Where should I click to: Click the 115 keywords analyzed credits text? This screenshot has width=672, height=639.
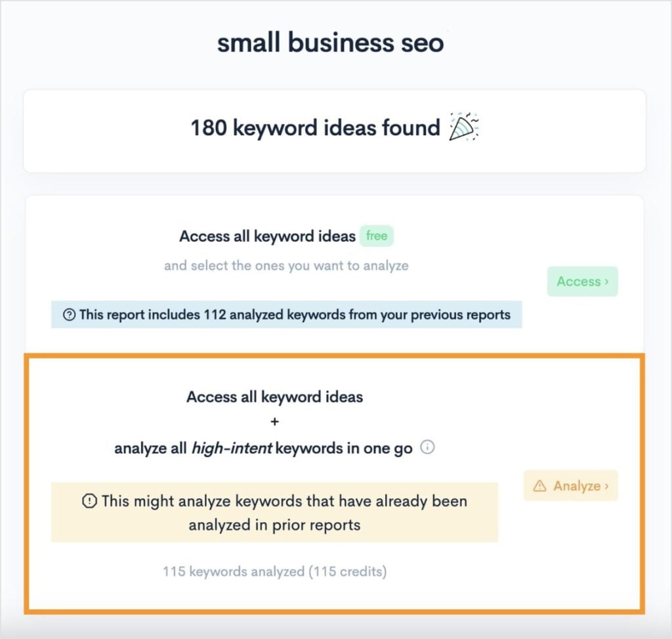click(275, 571)
